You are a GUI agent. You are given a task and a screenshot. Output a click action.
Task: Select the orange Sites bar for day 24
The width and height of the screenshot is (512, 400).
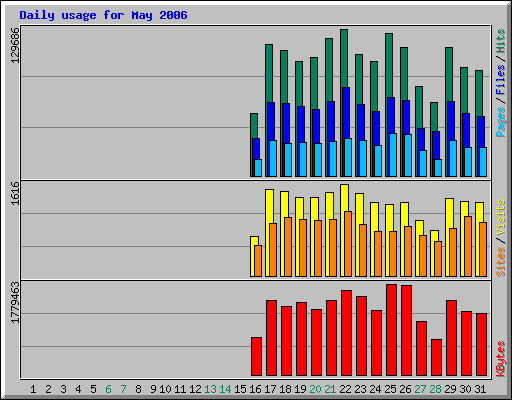click(378, 254)
